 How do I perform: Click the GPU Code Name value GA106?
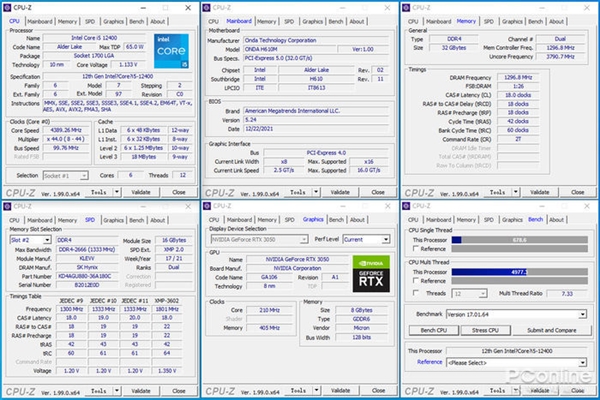point(270,277)
